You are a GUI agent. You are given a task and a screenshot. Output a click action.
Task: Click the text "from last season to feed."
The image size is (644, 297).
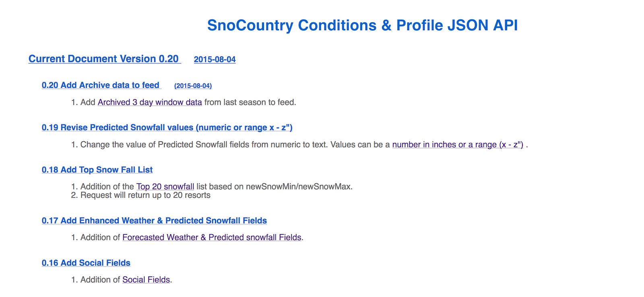pos(250,102)
